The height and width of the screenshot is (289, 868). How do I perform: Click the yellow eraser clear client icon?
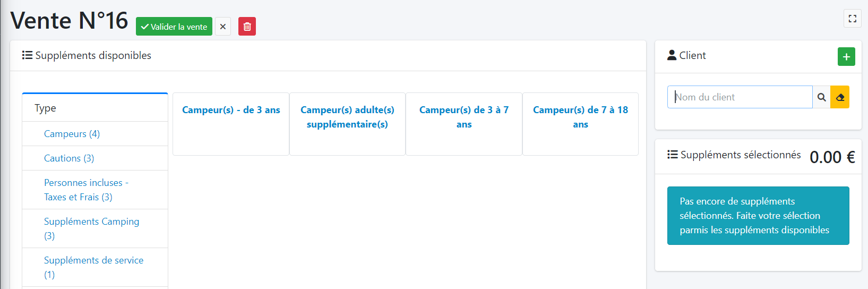[x=840, y=97]
